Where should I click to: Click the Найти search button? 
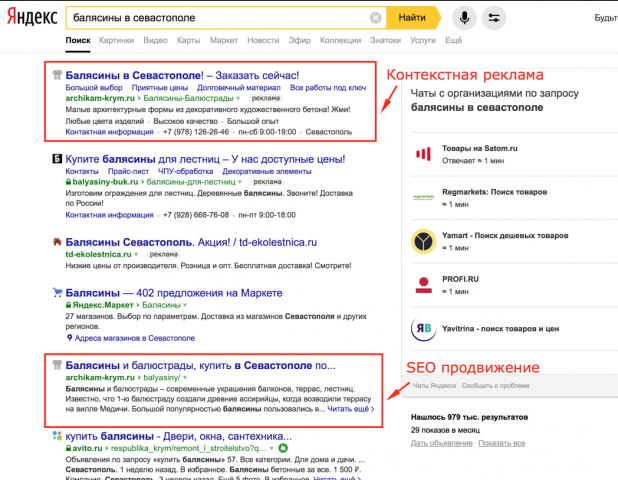(x=412, y=18)
